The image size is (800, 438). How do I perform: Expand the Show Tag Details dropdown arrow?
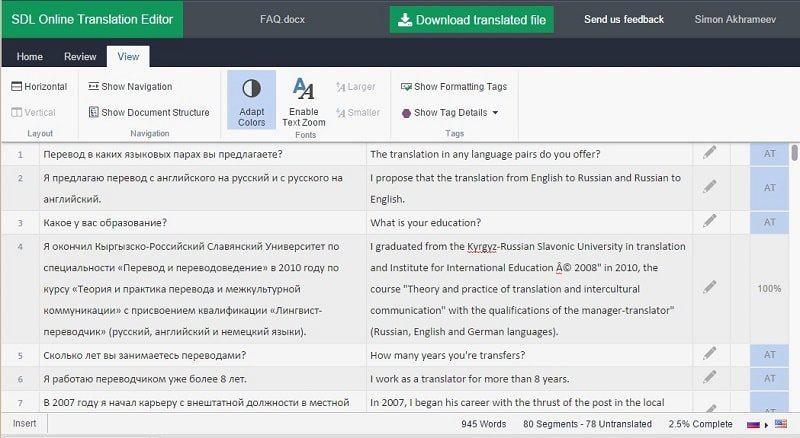point(495,112)
